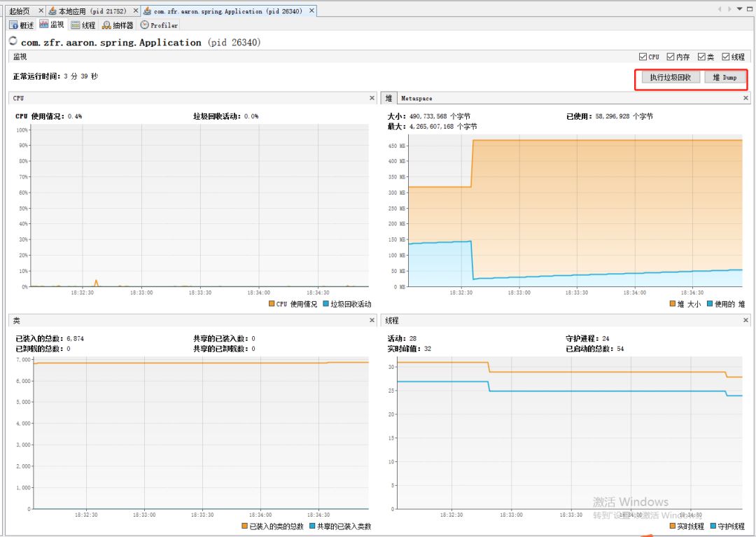This screenshot has height=537, width=756.
Task: Toggle the 内存 checkbox
Action: point(671,57)
